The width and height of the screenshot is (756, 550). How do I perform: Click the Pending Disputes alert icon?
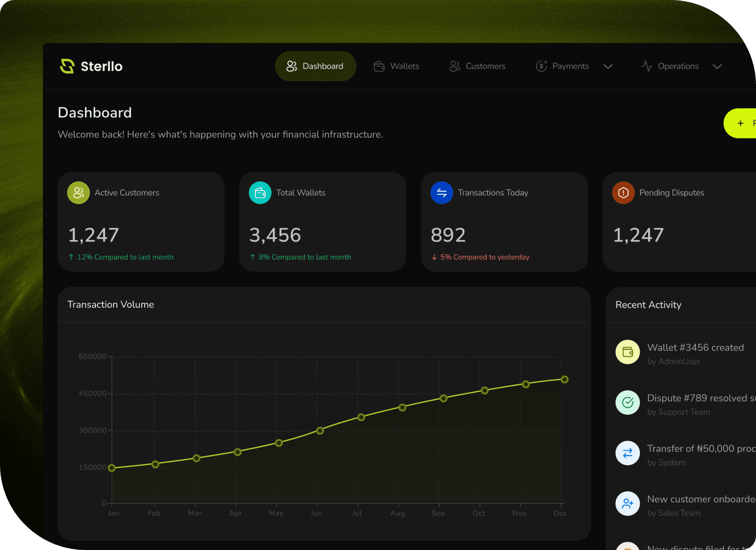[x=623, y=193]
